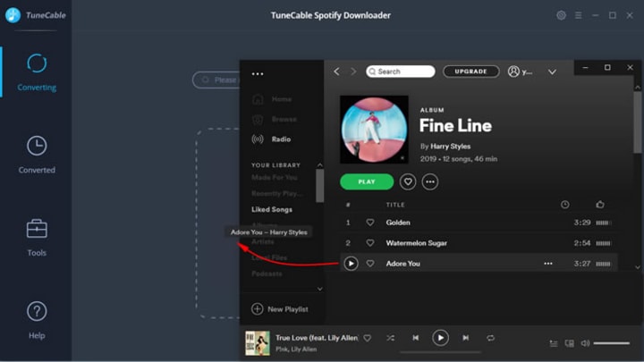The height and width of the screenshot is (362, 644).
Task: Like the playing song True Love
Action: [x=368, y=338]
